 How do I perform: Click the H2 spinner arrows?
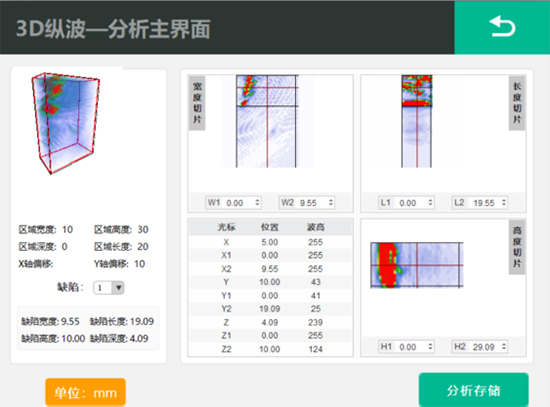(x=504, y=347)
